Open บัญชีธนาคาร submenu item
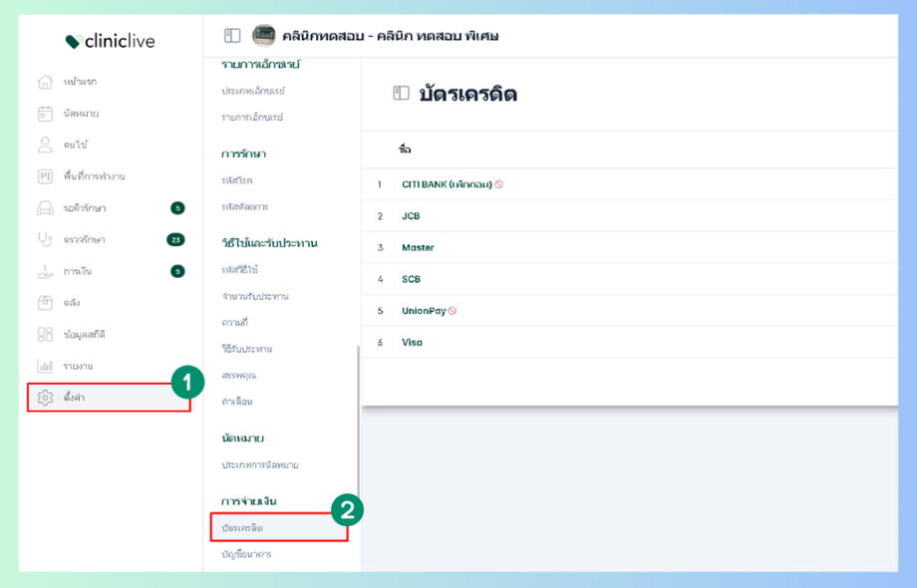The height and width of the screenshot is (588, 917). click(x=246, y=554)
